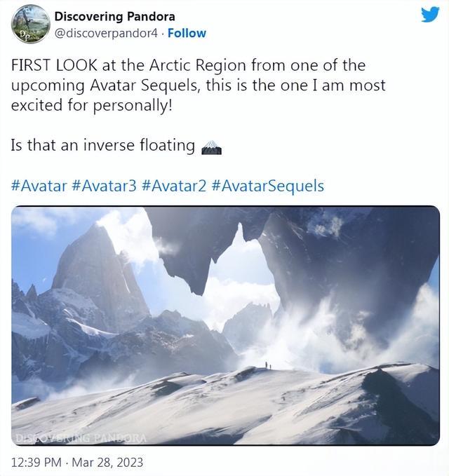The image size is (449, 476).
Task: Follow the Discovering Pandora account
Action: point(187,33)
